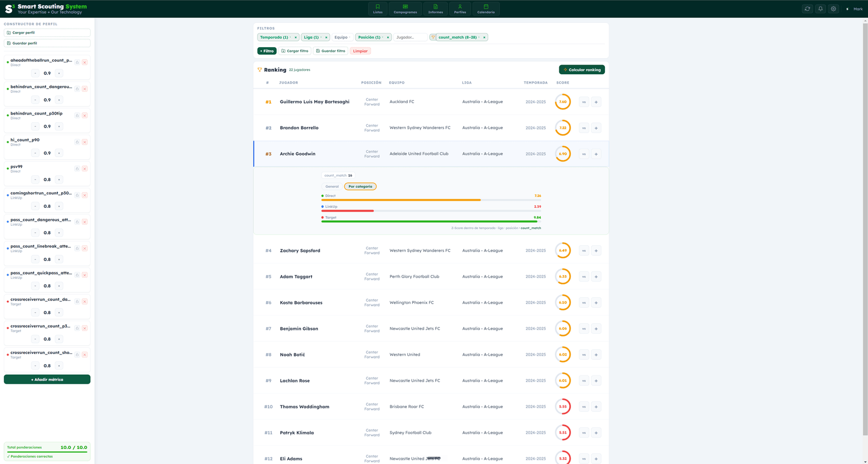868x464 pixels.
Task: Remove the psv99 metric
Action: pyautogui.click(x=85, y=169)
